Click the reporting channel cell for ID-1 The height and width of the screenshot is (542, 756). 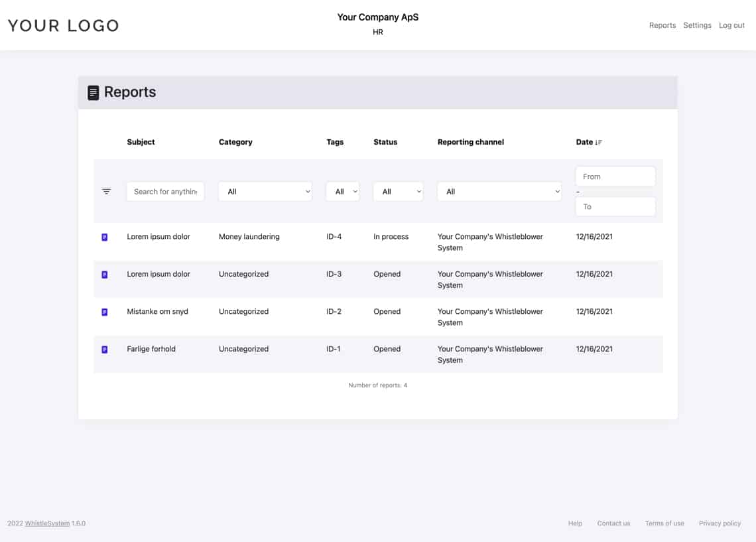(x=490, y=354)
